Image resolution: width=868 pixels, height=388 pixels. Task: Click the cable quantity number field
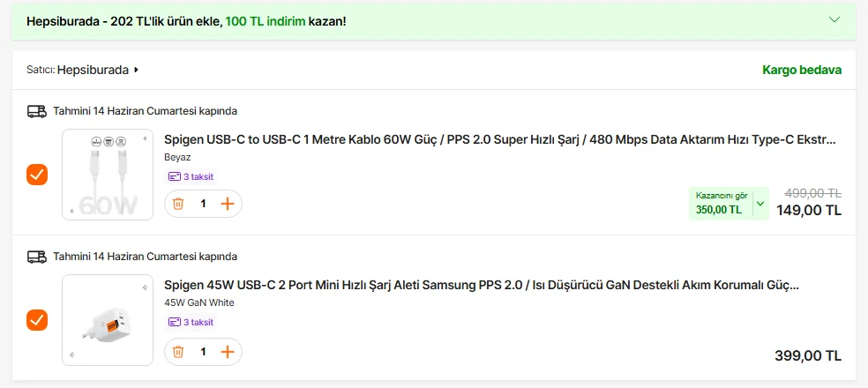[203, 204]
